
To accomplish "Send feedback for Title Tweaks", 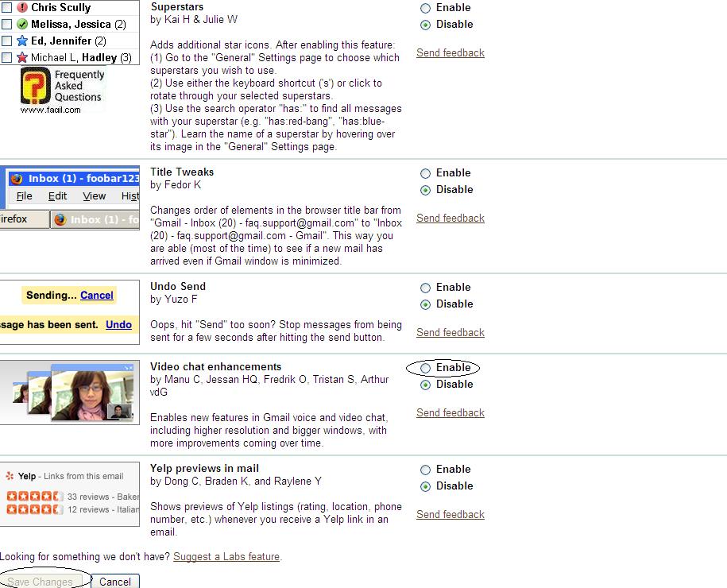I will coord(451,219).
